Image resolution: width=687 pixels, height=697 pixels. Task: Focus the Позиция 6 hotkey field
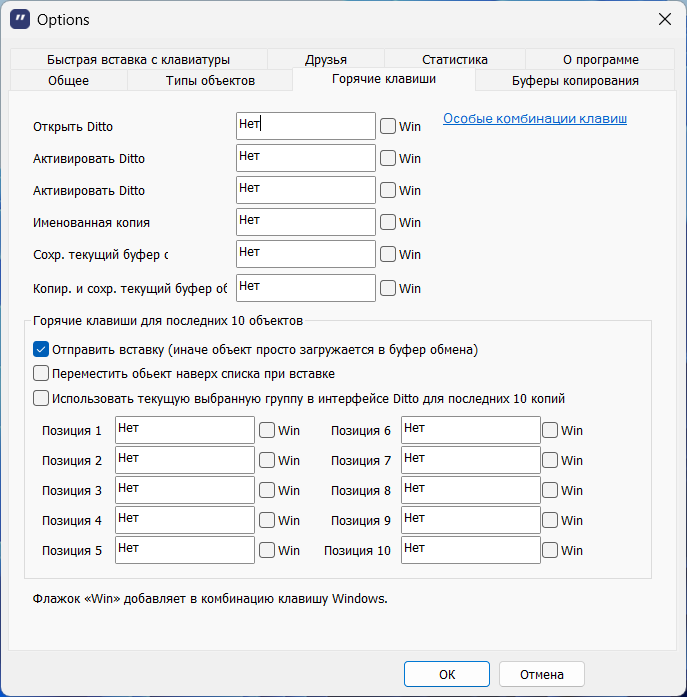pos(470,430)
